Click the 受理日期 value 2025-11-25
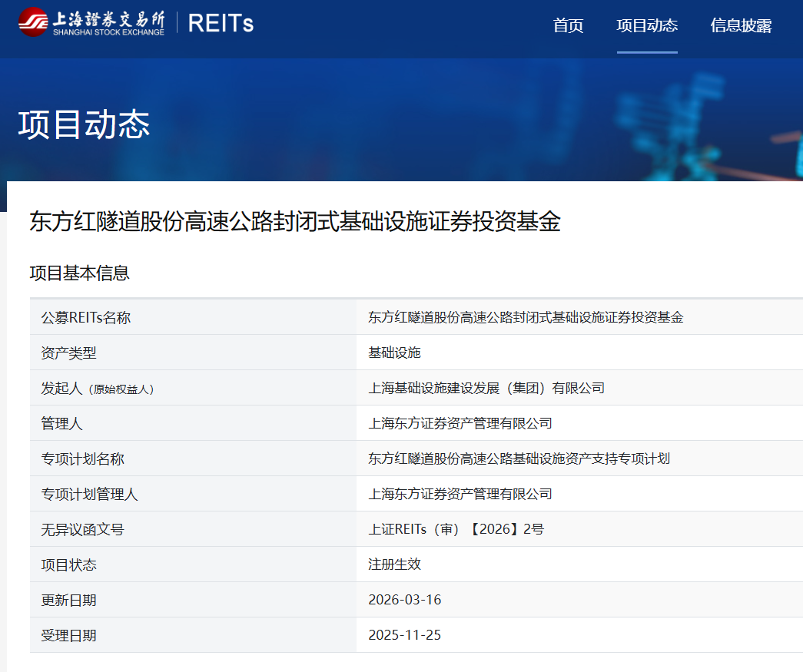The height and width of the screenshot is (672, 803). pos(404,635)
